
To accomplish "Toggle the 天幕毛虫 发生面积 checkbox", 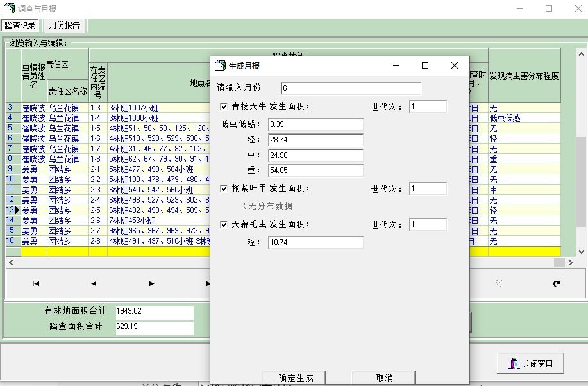I will click(x=224, y=224).
